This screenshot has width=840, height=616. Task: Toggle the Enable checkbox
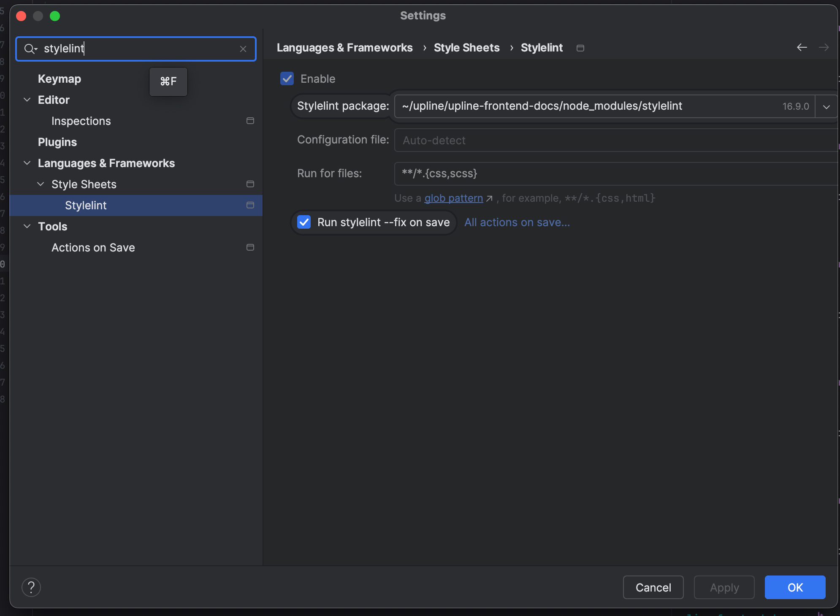point(287,79)
